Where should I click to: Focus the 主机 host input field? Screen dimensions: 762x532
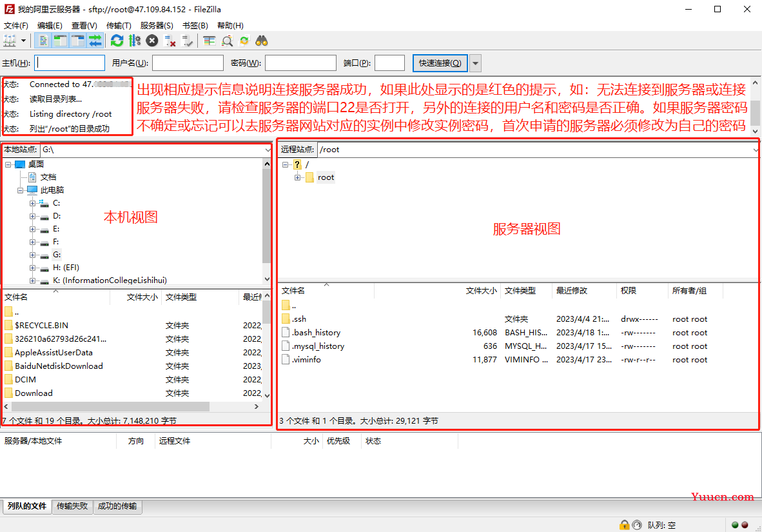pyautogui.click(x=70, y=63)
